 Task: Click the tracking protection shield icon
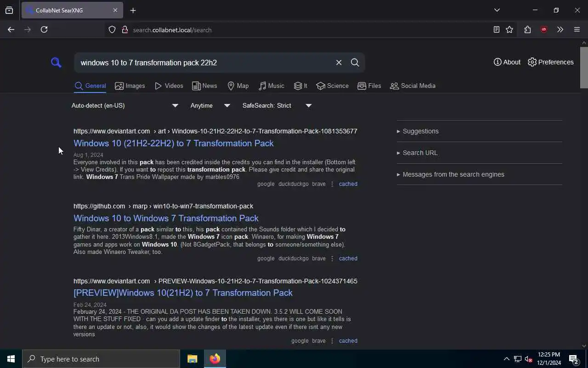(x=112, y=30)
